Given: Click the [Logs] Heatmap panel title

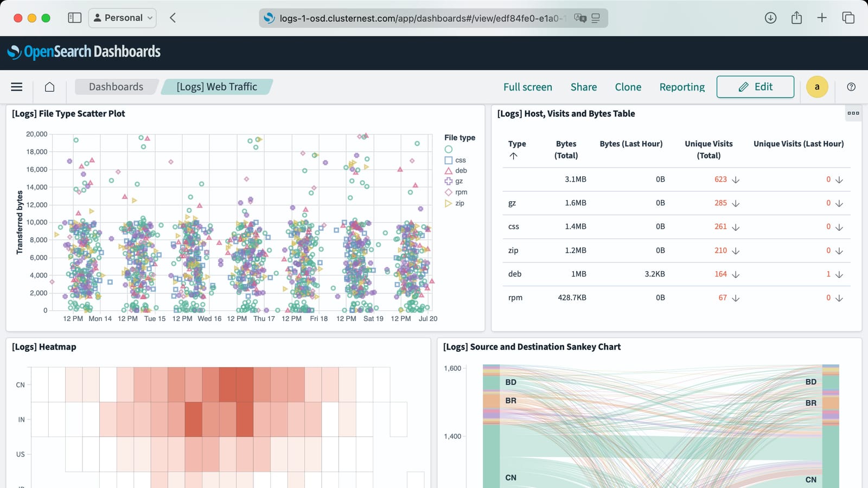Looking at the screenshot, I should click(44, 347).
